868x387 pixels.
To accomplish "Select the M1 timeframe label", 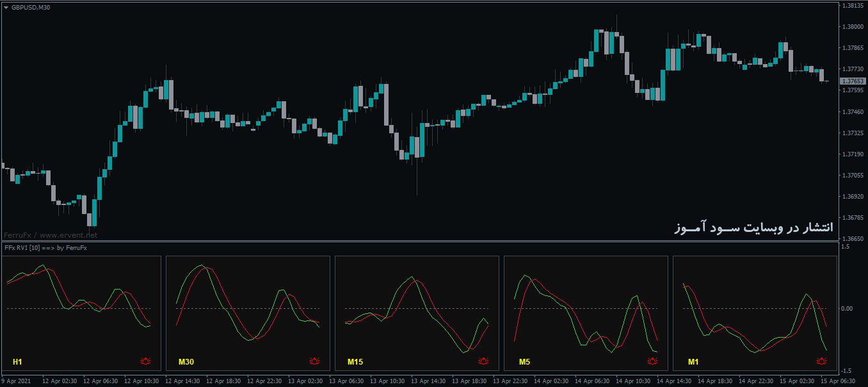I will pyautogui.click(x=693, y=362).
